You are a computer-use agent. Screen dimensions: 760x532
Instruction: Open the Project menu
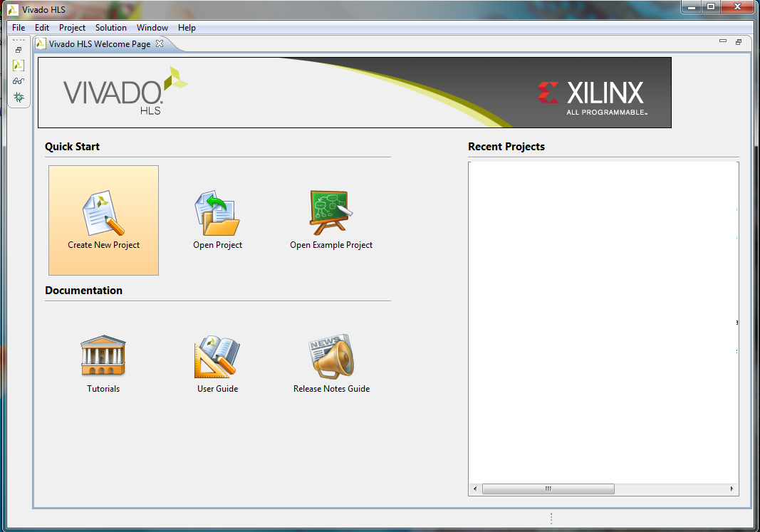72,28
